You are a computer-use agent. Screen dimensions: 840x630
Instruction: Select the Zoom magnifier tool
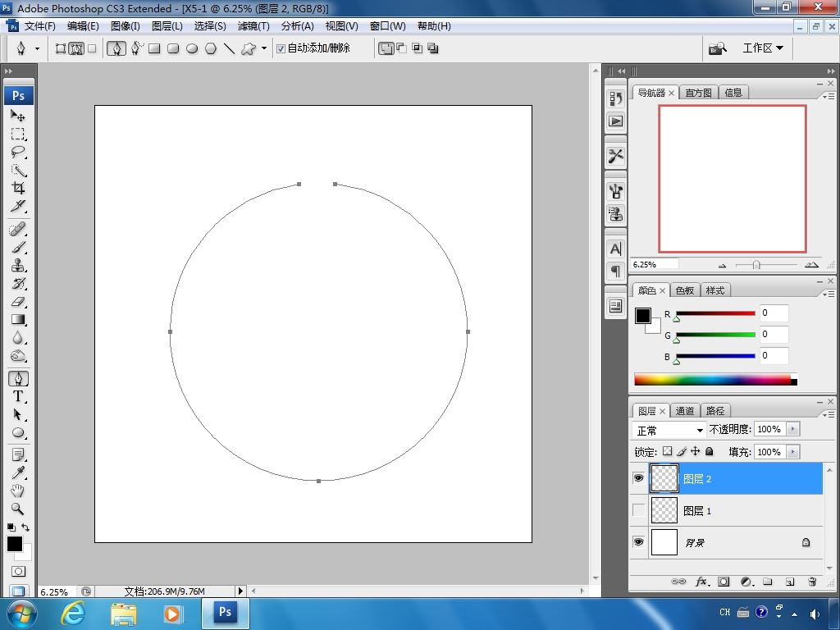[18, 509]
